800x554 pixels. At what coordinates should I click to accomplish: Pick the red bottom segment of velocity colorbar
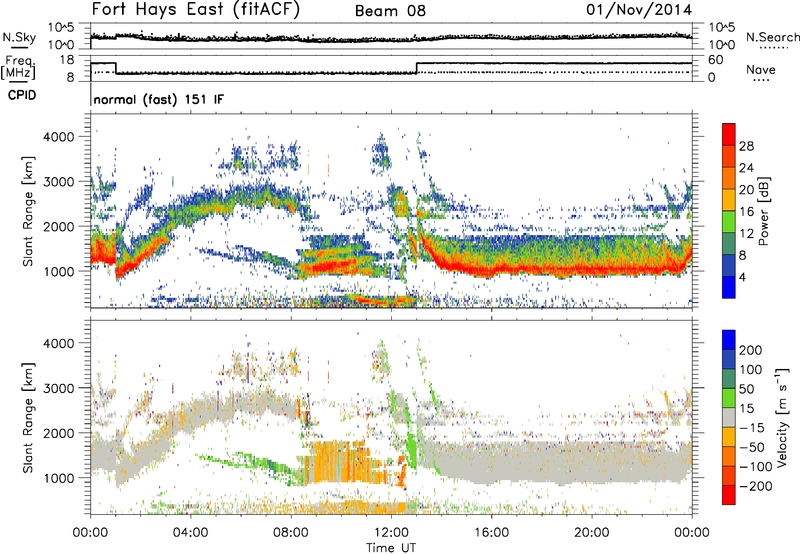point(729,495)
